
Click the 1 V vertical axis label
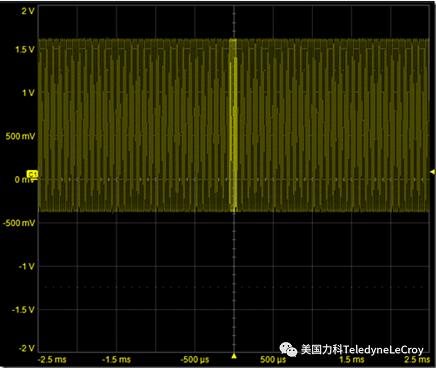[28, 93]
